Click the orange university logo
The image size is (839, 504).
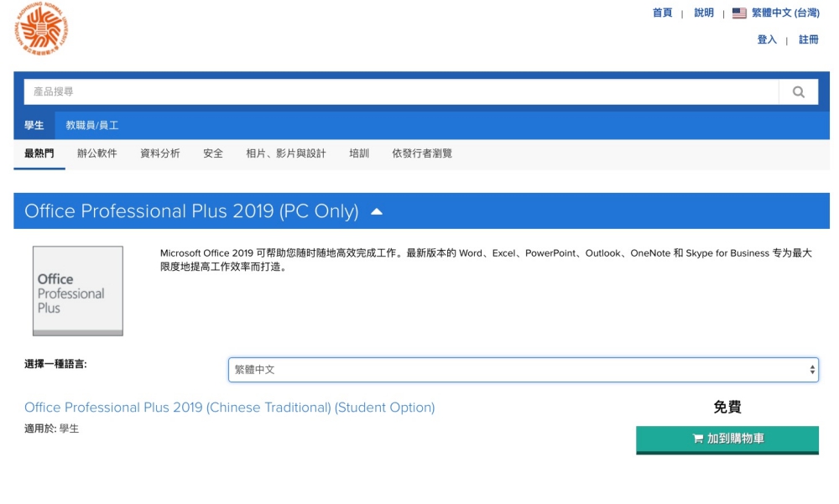[x=41, y=29]
